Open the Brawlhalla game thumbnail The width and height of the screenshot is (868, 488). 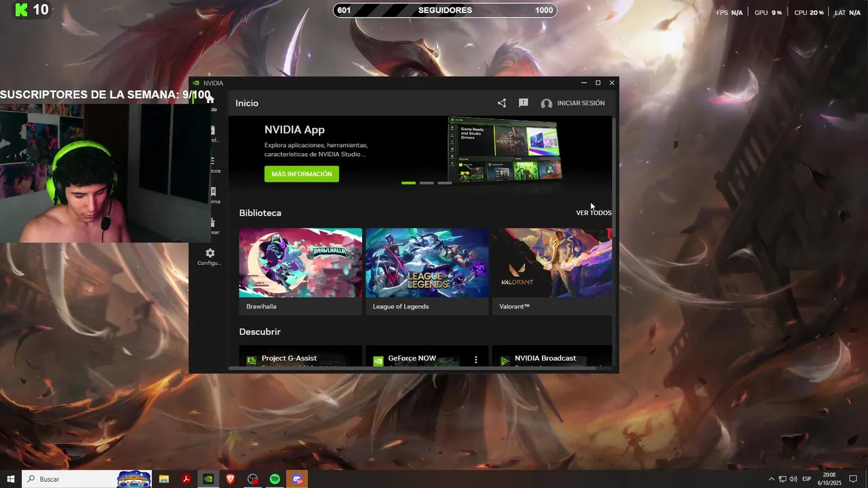[300, 263]
